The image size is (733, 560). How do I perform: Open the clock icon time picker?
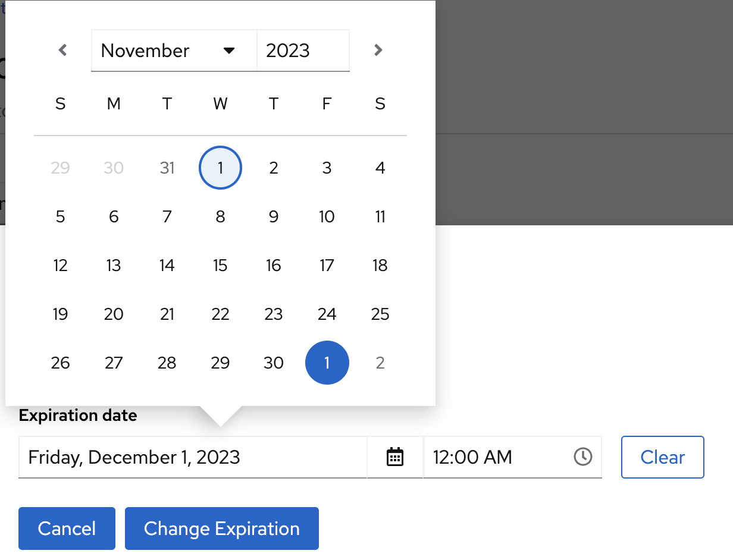[x=583, y=457]
